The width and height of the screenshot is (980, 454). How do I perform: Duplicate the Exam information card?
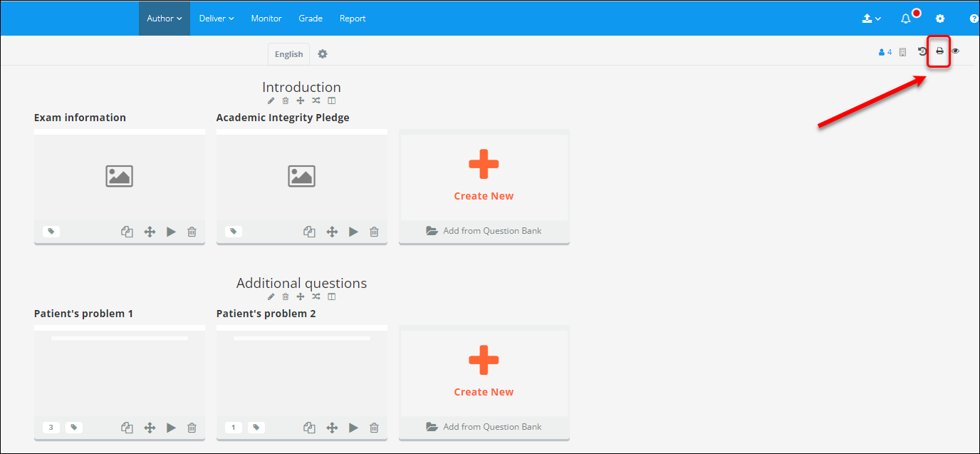[x=127, y=232]
